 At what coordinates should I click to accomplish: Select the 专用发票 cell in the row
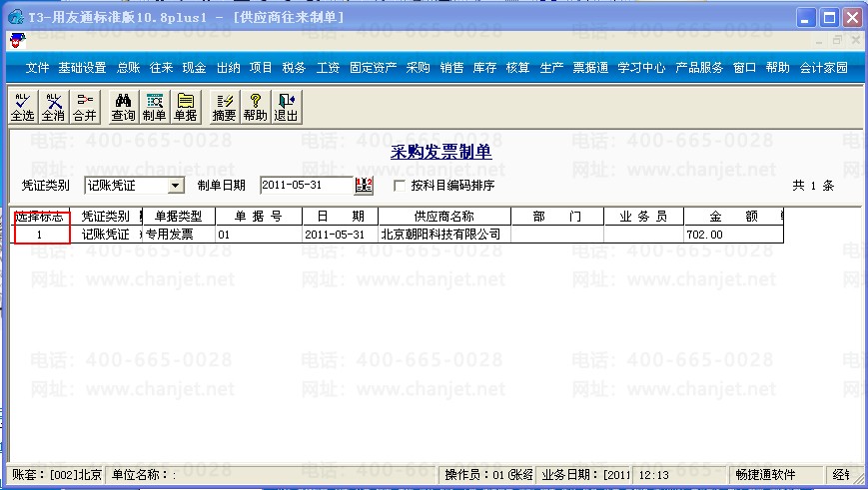pyautogui.click(x=179, y=235)
